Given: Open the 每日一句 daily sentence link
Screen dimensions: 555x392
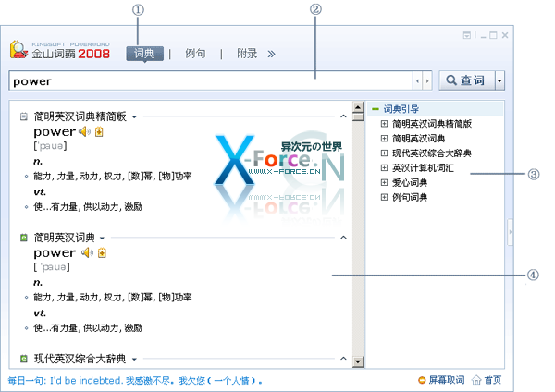Looking at the screenshot, I should (135, 381).
